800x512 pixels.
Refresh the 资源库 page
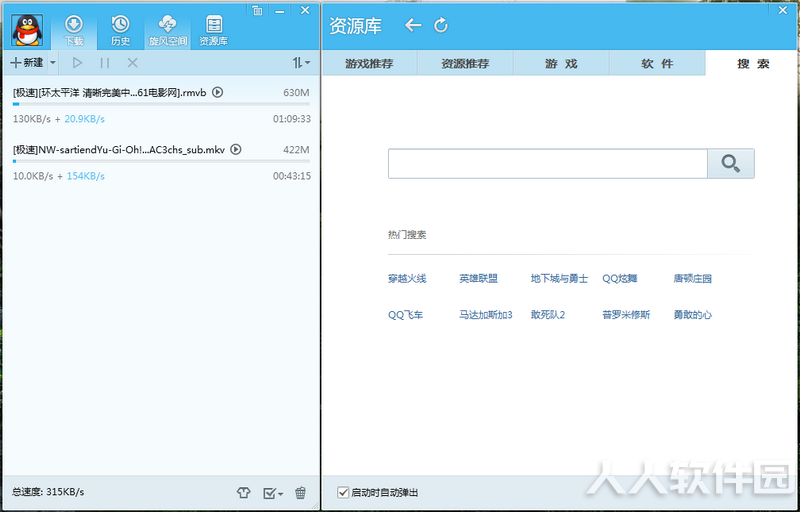coord(441,25)
